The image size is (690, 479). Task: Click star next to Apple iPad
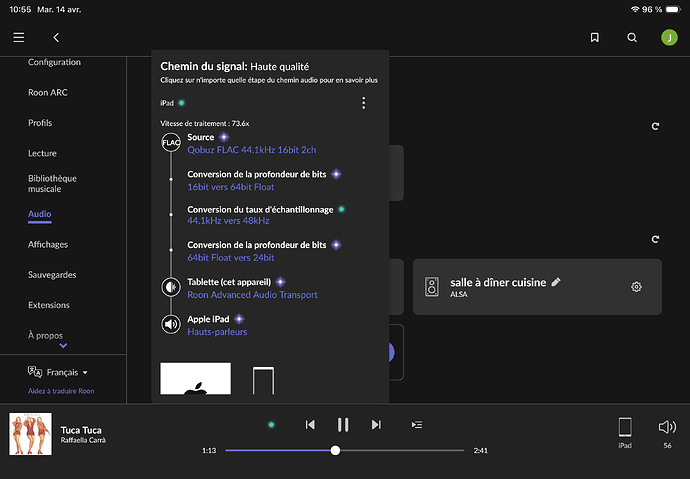(x=239, y=319)
